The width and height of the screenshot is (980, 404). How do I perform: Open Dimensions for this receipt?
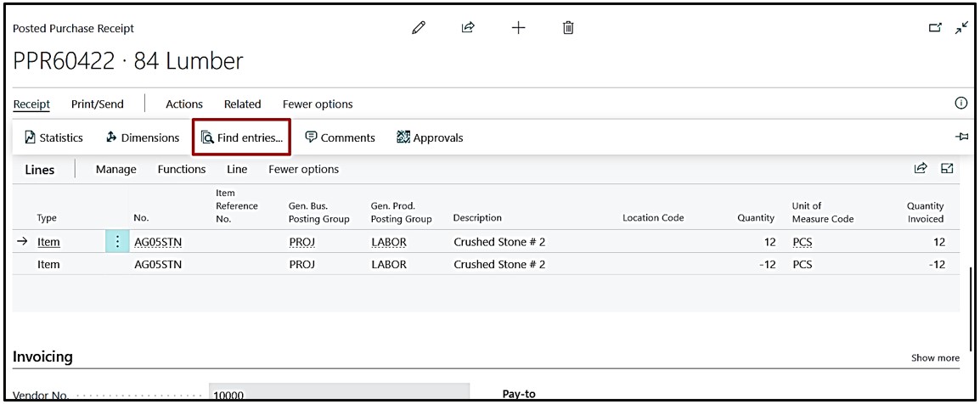[x=143, y=137]
